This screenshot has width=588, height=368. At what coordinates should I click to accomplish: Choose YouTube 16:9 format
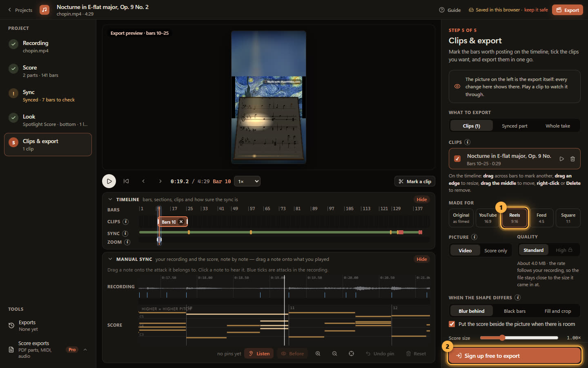click(x=488, y=218)
